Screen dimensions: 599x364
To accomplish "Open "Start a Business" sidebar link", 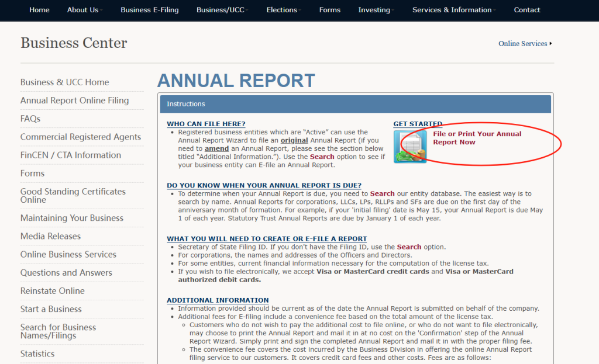I will pos(51,308).
